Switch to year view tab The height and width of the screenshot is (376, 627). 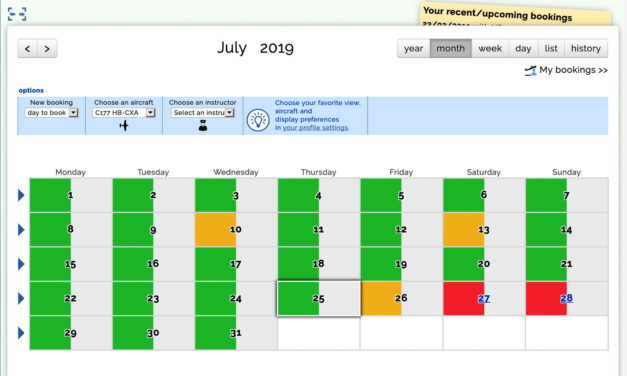pos(413,48)
